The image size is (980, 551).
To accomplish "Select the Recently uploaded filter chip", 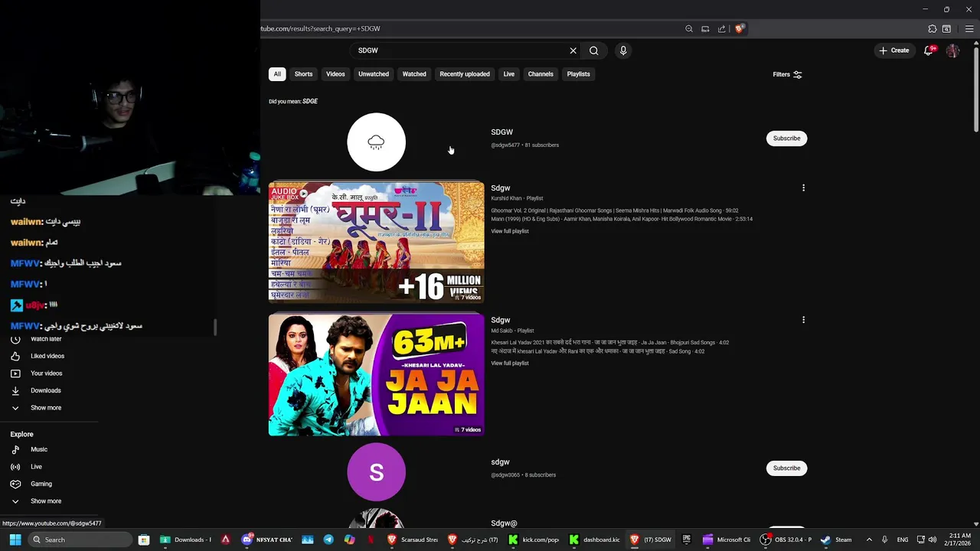I will coord(465,74).
